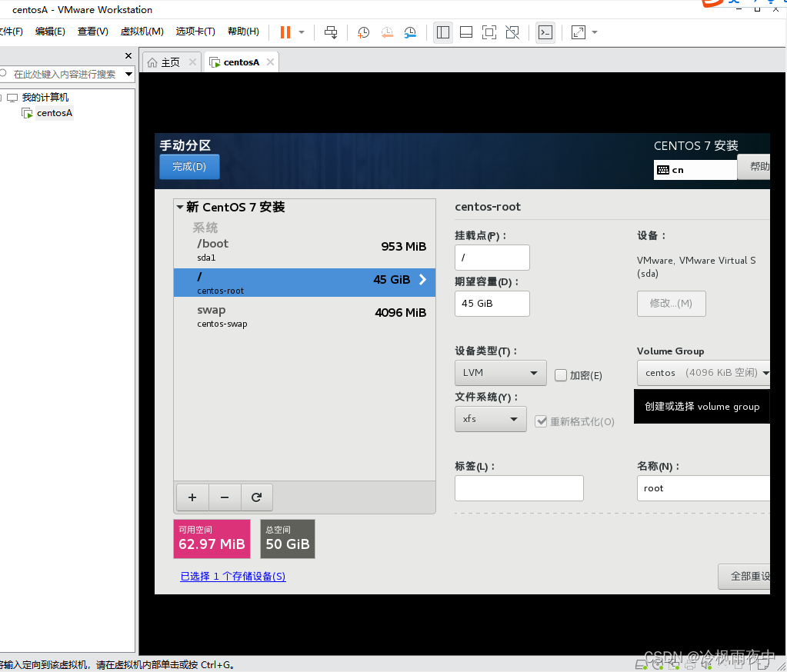The image size is (787, 672).
Task: Click the 全部重设 reset all button
Action: [745, 576]
